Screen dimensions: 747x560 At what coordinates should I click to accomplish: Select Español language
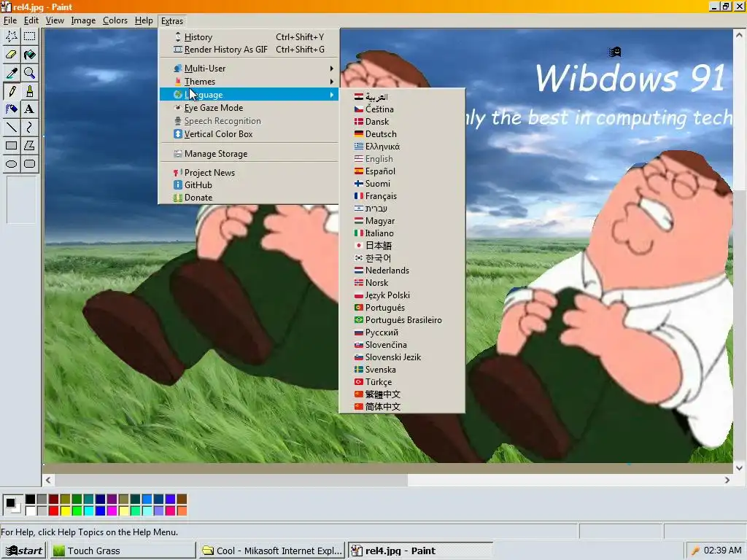pyautogui.click(x=402, y=171)
